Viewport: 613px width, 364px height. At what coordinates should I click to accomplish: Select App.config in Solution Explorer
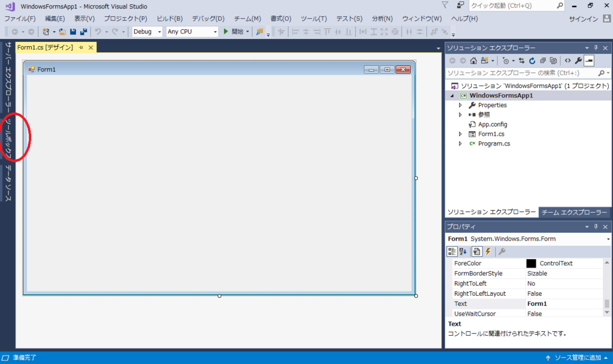(x=493, y=125)
